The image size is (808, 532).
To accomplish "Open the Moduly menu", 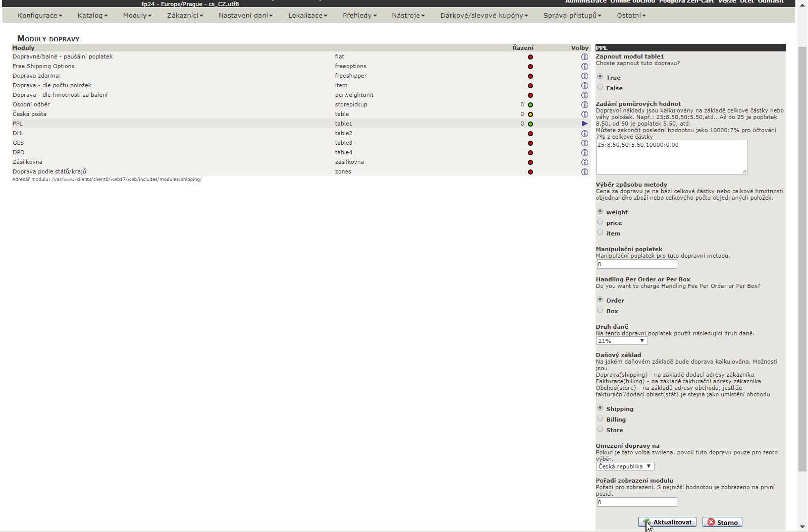I will coord(137,15).
